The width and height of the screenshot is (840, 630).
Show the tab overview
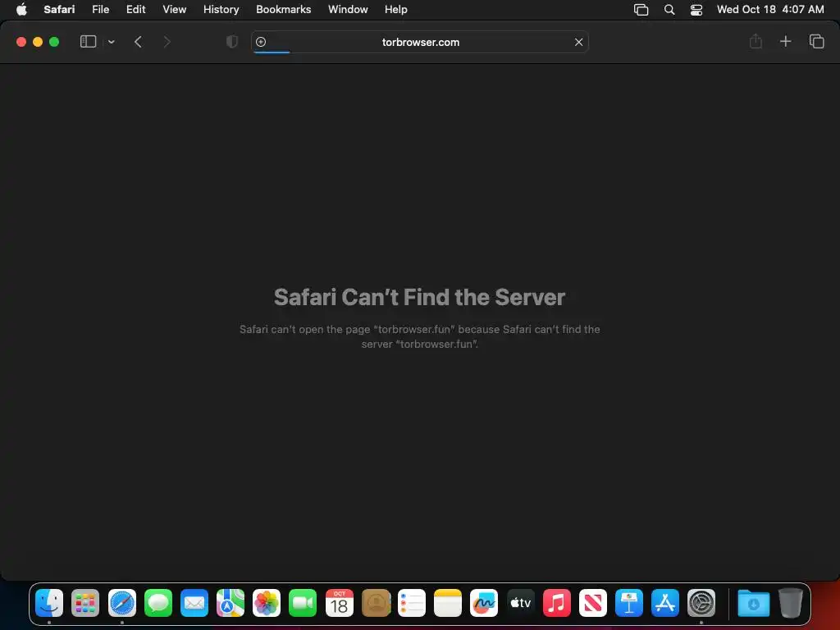pyautogui.click(x=816, y=41)
